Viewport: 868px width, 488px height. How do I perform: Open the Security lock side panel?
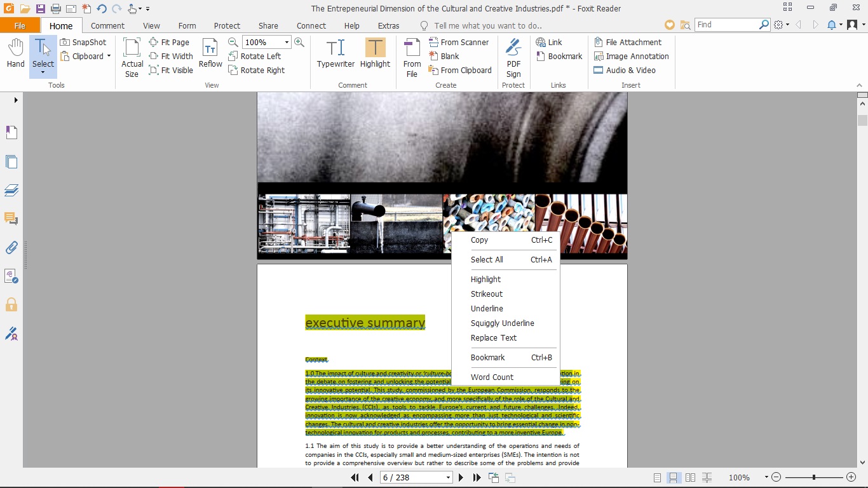pyautogui.click(x=11, y=304)
